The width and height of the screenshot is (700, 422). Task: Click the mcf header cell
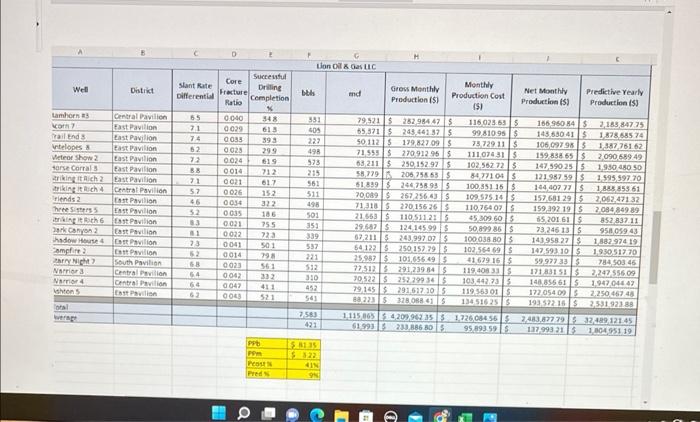[355, 94]
